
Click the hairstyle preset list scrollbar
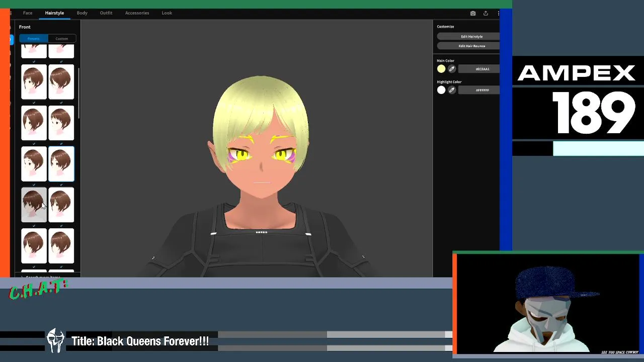(x=78, y=93)
